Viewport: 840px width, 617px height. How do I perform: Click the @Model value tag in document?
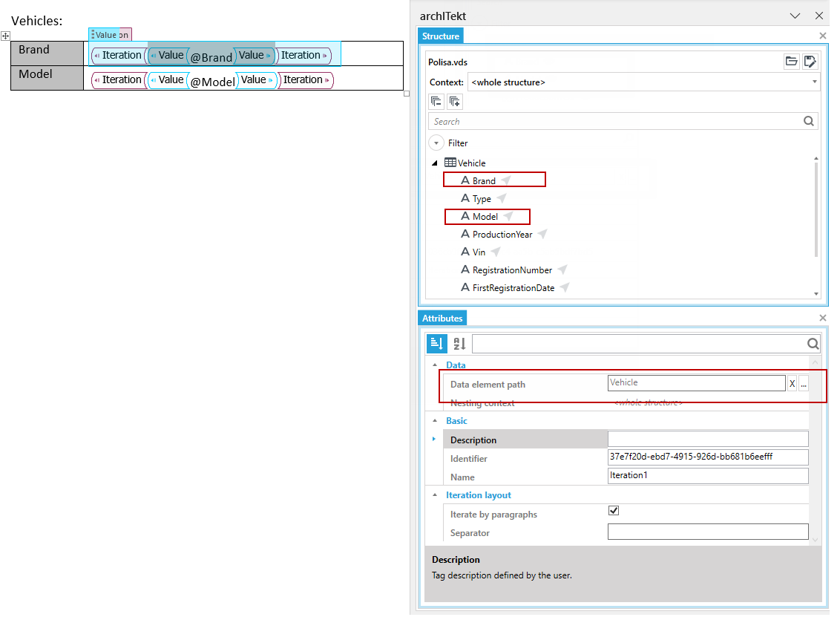point(213,82)
